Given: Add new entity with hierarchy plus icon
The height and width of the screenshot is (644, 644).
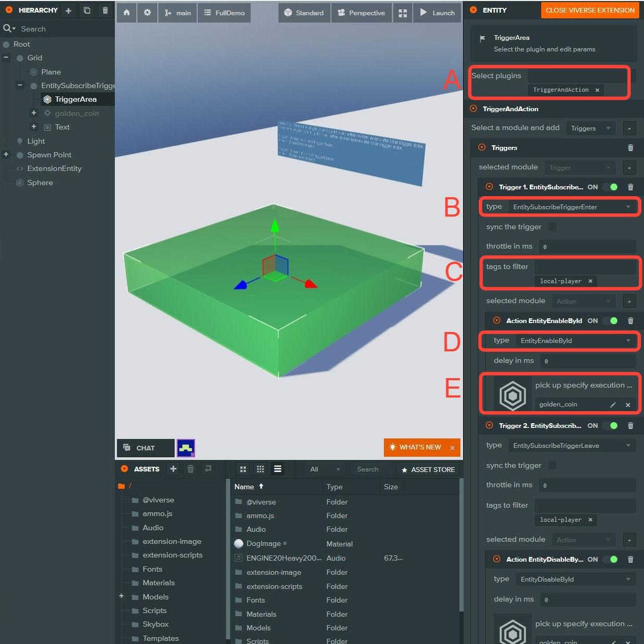Looking at the screenshot, I should [68, 10].
